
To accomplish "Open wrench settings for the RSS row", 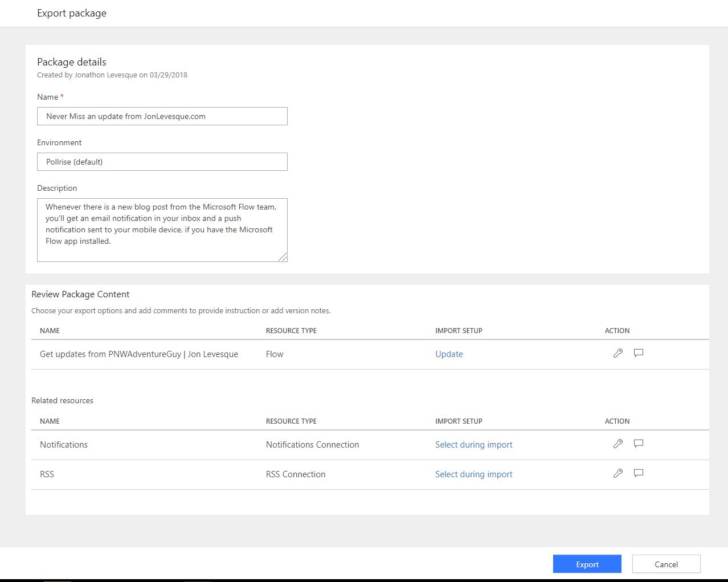I will pyautogui.click(x=617, y=473).
